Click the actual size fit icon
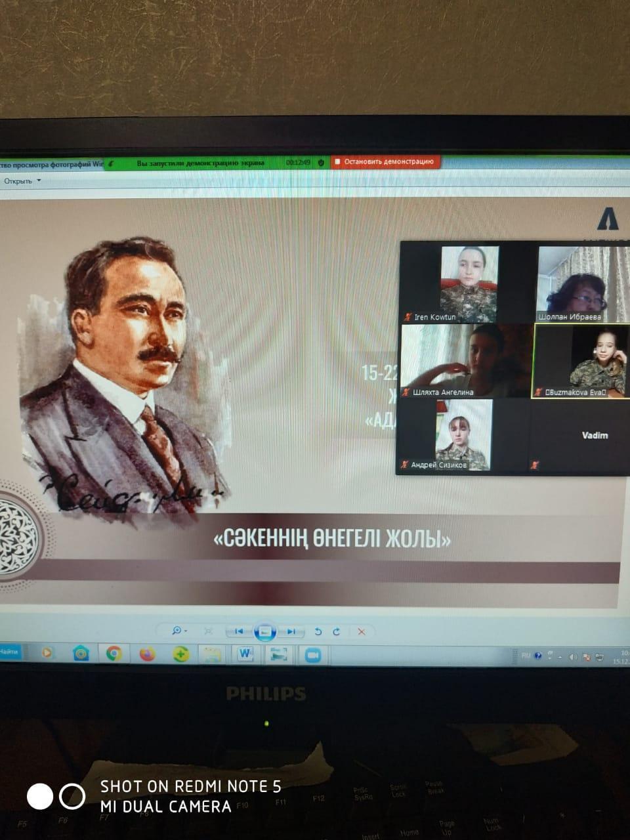Screen dimensions: 630x840 [209, 631]
